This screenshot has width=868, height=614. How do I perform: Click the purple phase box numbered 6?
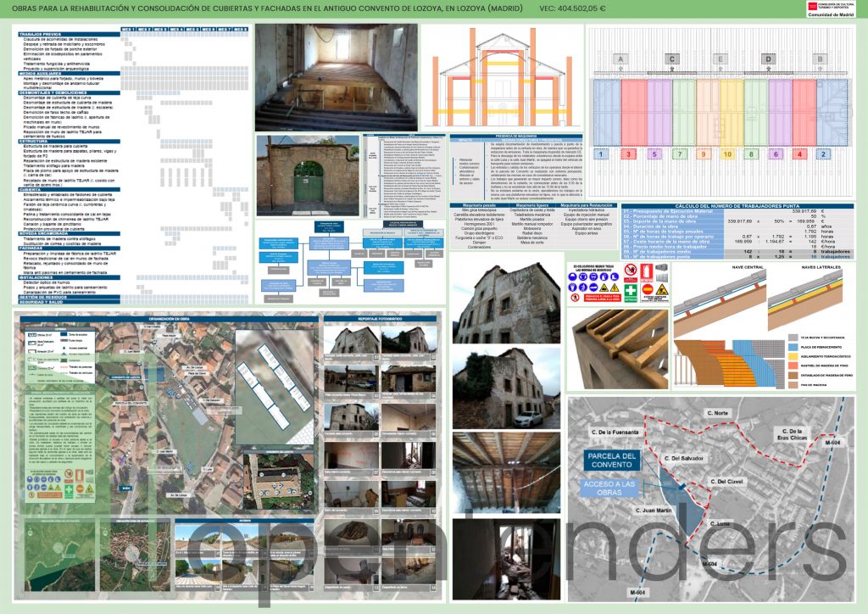click(x=776, y=154)
